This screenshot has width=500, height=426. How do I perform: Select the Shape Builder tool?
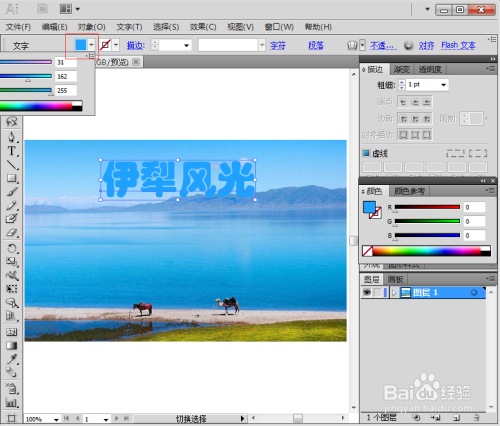(12, 302)
